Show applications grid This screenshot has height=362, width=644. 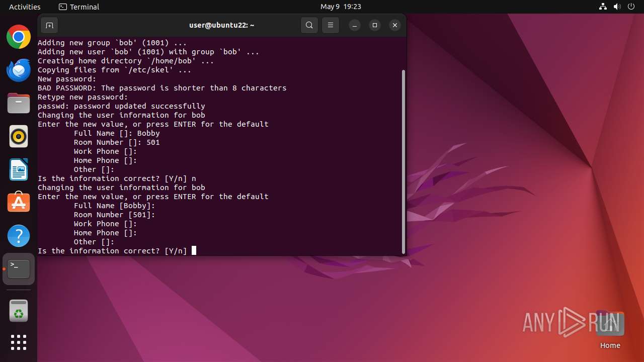19,342
